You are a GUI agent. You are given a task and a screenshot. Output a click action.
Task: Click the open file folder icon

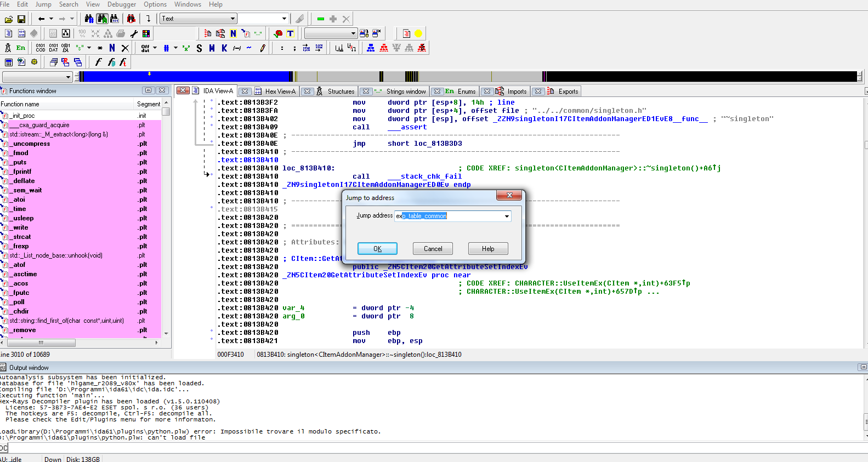tap(9, 19)
